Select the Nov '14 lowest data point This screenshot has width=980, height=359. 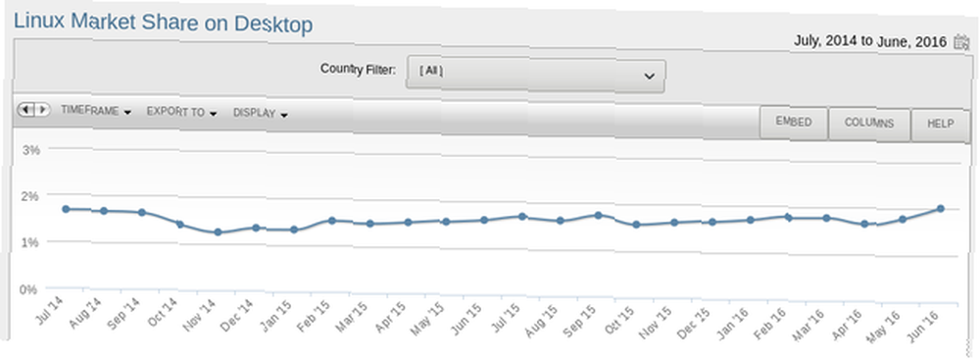[x=218, y=232]
